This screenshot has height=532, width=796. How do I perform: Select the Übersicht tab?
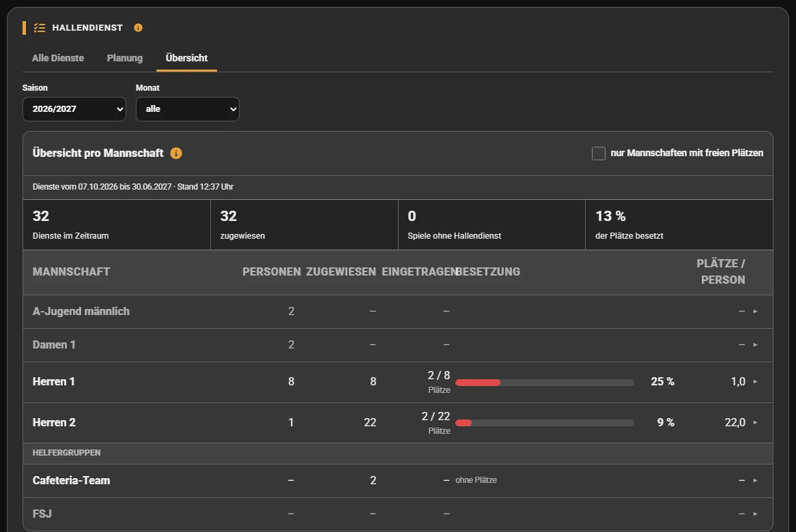186,59
